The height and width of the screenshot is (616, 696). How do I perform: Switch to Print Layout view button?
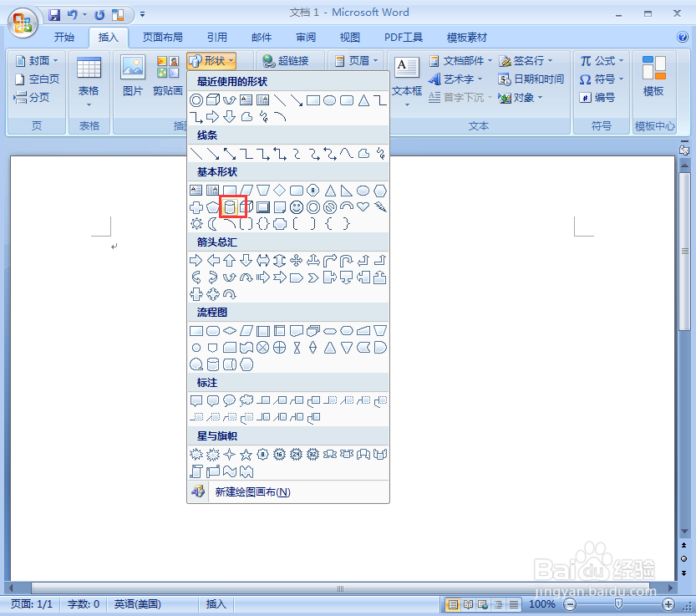(452, 604)
